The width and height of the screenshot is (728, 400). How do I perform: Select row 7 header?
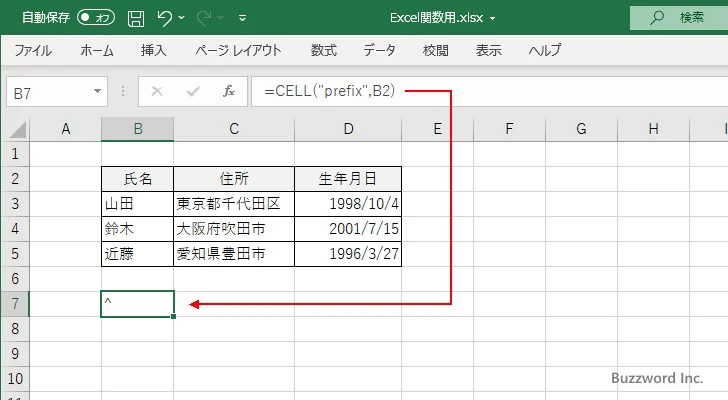(x=15, y=304)
